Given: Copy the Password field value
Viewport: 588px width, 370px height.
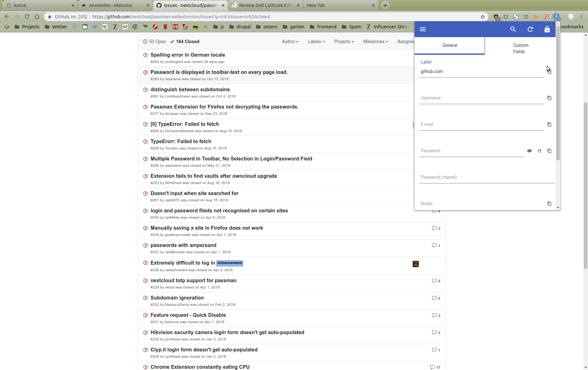Looking at the screenshot, I should pyautogui.click(x=549, y=151).
